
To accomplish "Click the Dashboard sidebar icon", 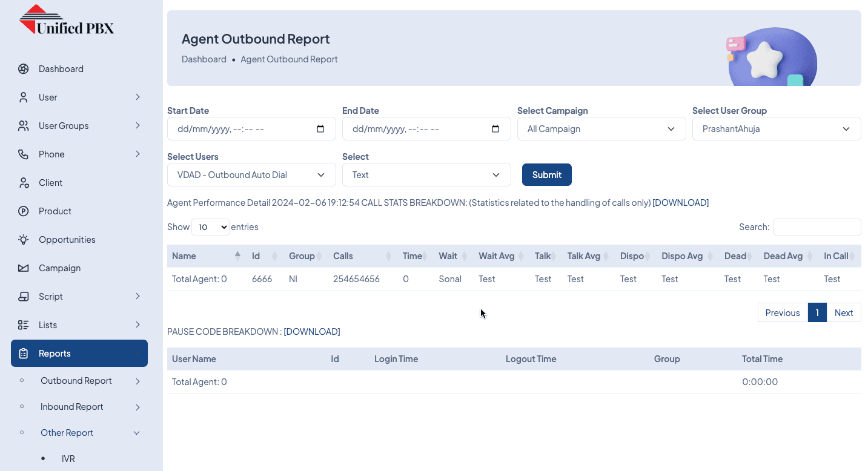I will [x=24, y=69].
